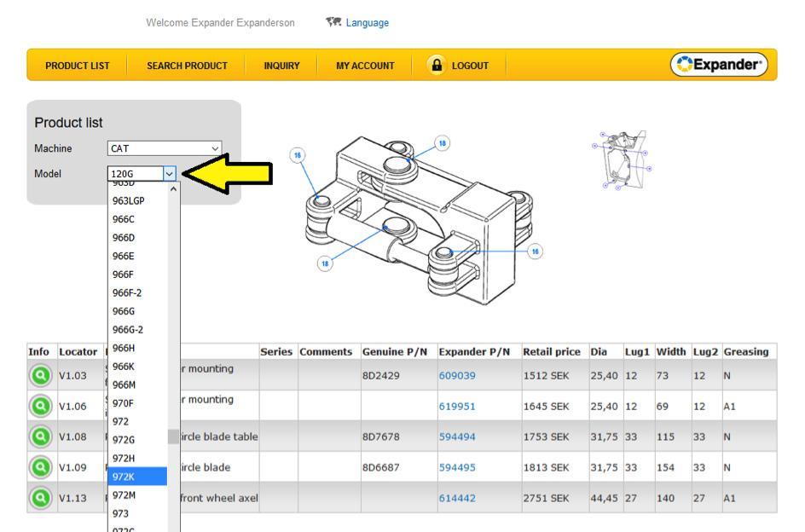Viewport: 805px width, 532px height.
Task: Click locator V1.08 cell
Action: tap(72, 437)
